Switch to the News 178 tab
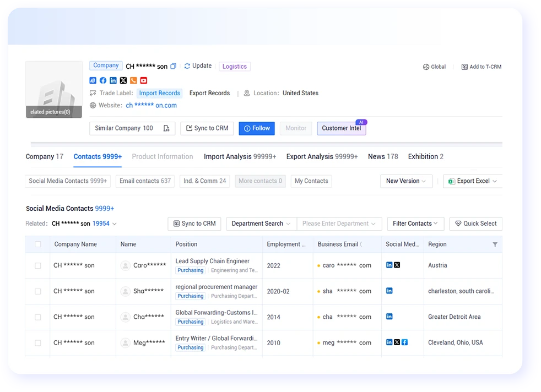The image size is (541, 392). click(x=383, y=156)
